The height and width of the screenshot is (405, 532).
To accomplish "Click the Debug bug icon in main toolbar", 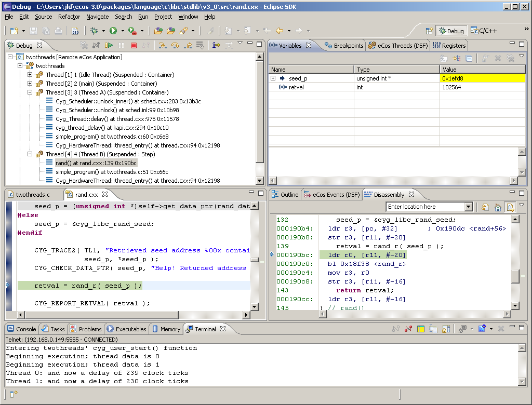I will pos(94,31).
